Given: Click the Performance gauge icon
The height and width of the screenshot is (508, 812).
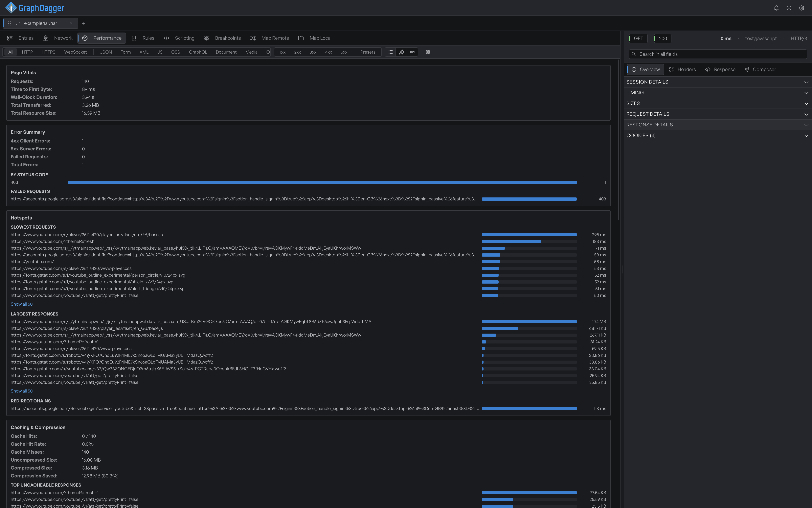Looking at the screenshot, I should (85, 38).
